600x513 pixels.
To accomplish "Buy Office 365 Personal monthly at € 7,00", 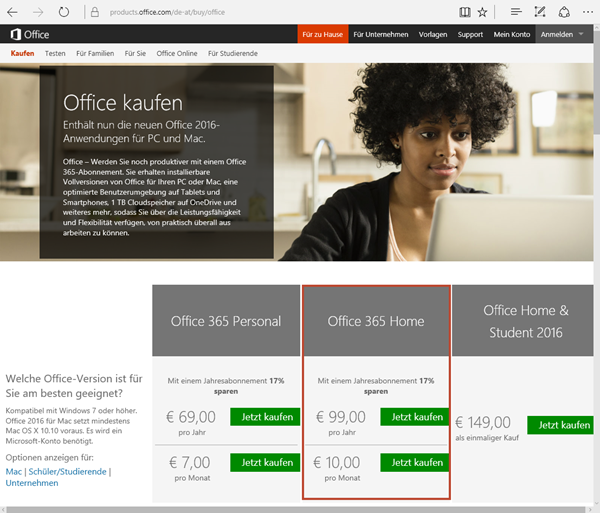I will [265, 463].
